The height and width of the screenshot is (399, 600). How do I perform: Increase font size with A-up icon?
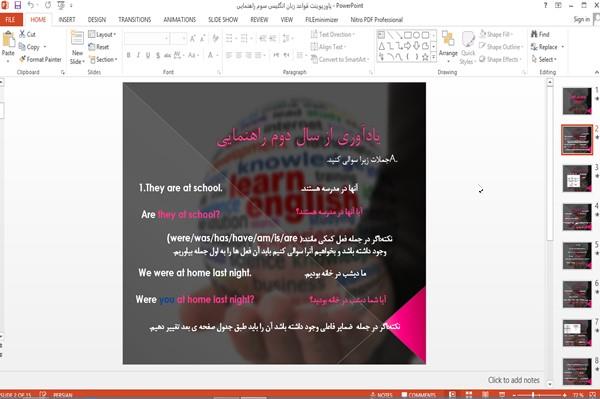pyautogui.click(x=192, y=38)
